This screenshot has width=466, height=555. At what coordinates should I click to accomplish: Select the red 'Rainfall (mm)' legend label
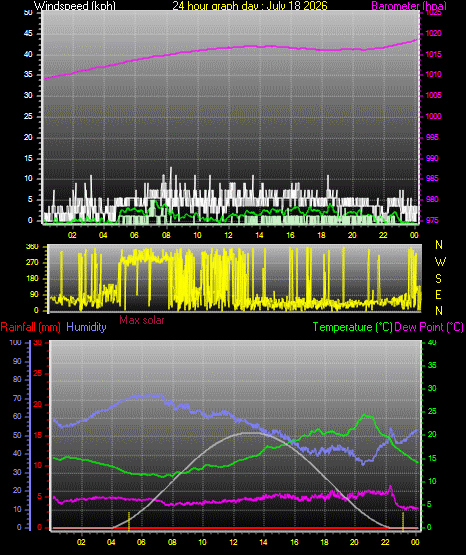click(30, 327)
